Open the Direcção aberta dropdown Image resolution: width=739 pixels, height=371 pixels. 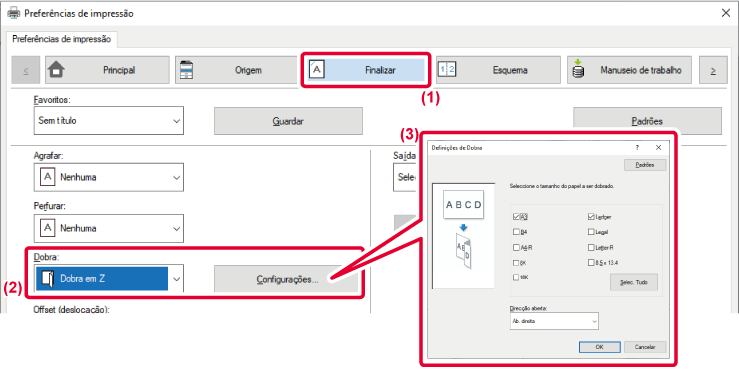coord(553,321)
